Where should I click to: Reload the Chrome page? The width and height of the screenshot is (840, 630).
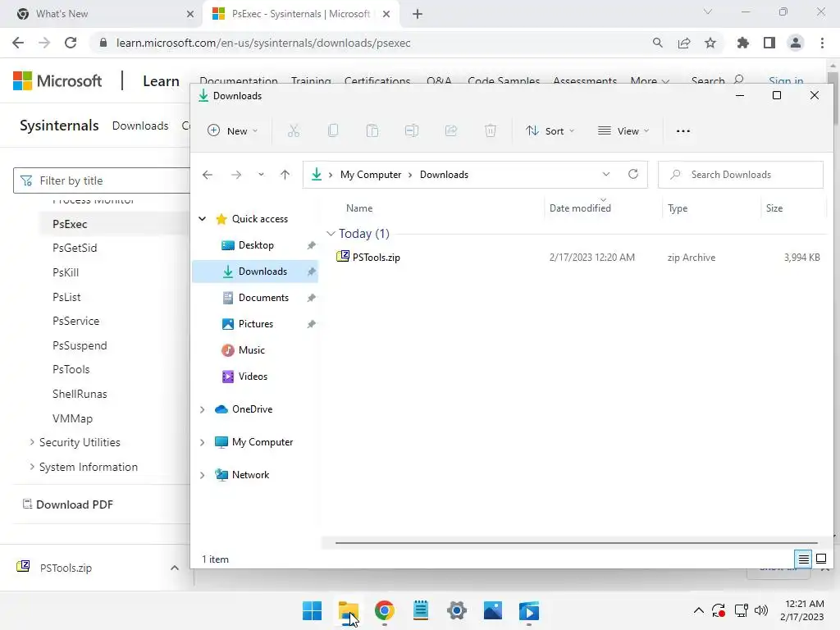(71, 43)
